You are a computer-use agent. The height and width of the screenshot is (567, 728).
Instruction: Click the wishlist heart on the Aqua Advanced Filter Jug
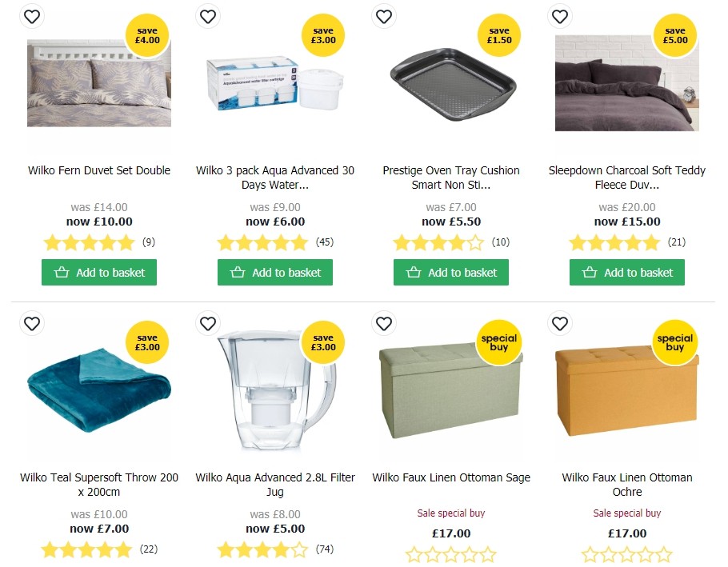(x=208, y=323)
